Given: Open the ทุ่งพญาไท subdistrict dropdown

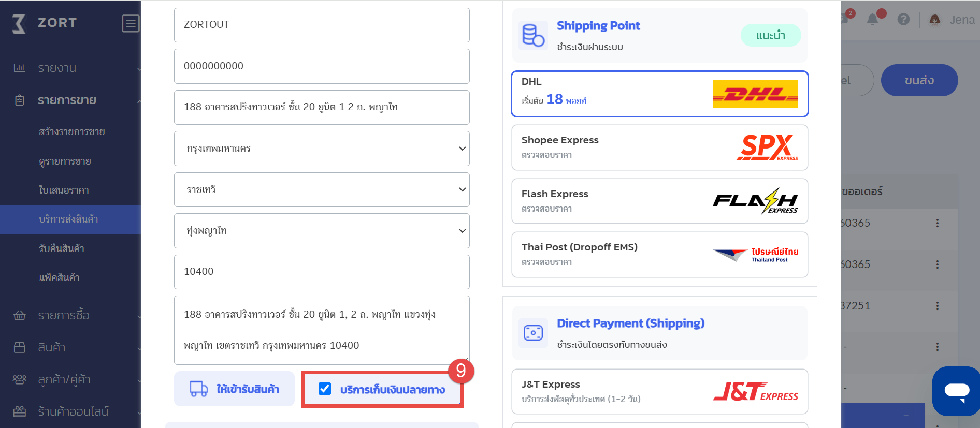Looking at the screenshot, I should [322, 231].
